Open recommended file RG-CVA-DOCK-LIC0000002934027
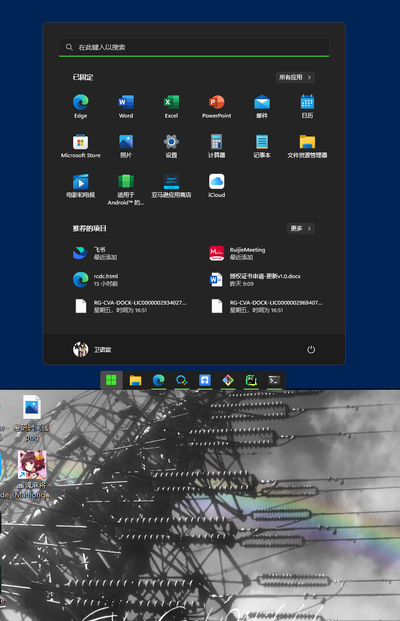 (x=131, y=306)
